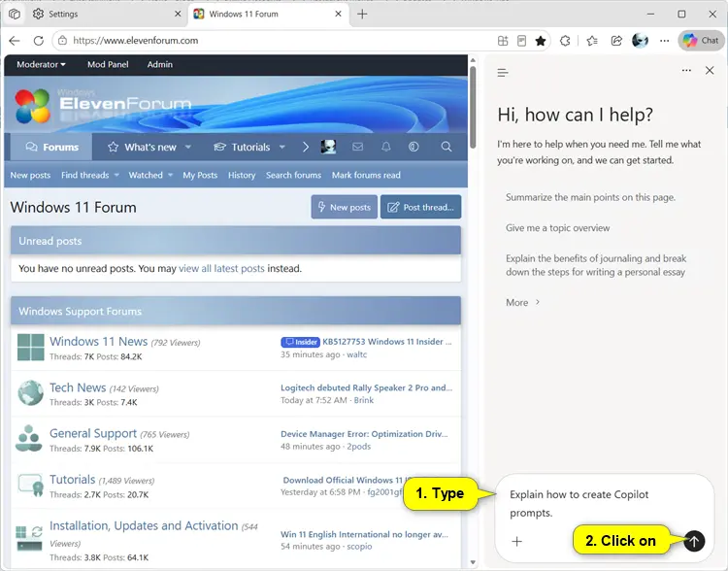Open the Tech News globe icon

pyautogui.click(x=31, y=393)
